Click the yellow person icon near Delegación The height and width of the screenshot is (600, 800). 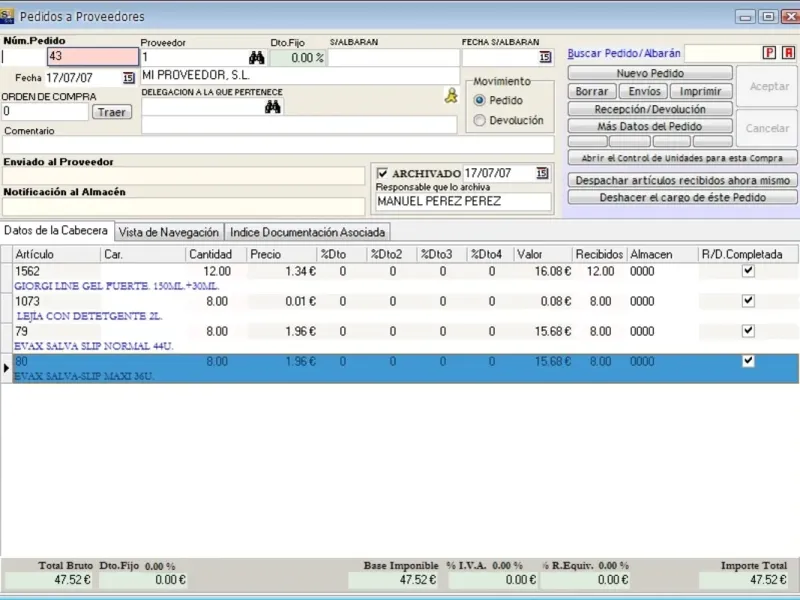pyautogui.click(x=451, y=95)
